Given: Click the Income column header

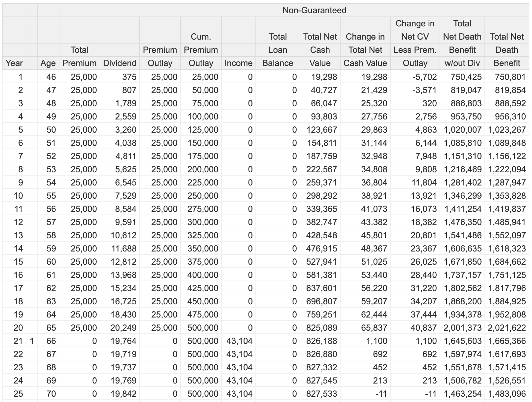Looking at the screenshot, I should click(239, 63).
